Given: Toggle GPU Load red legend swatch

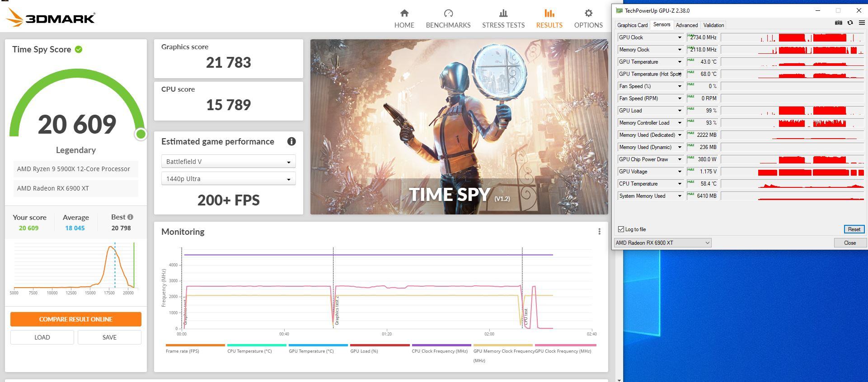Looking at the screenshot, I should point(380,345).
